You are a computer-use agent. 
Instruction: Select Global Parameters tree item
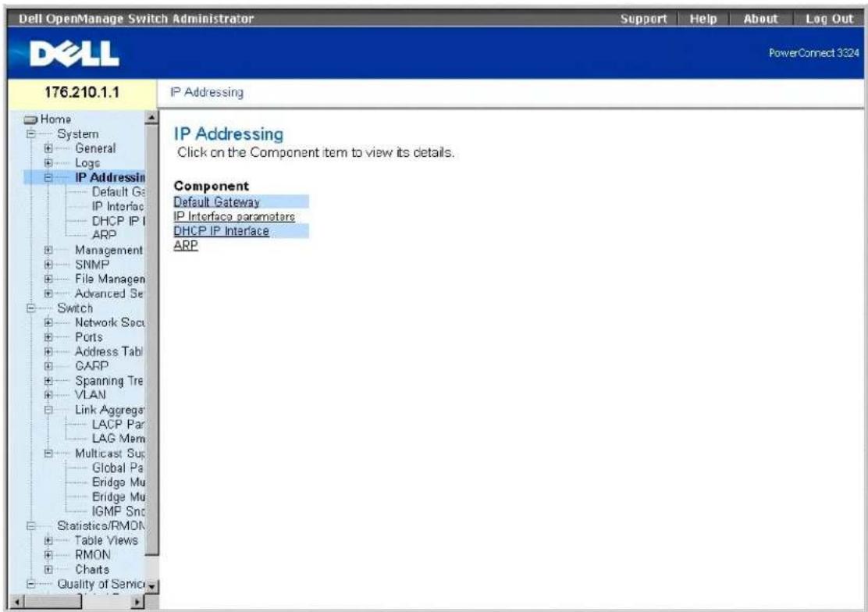coord(118,468)
